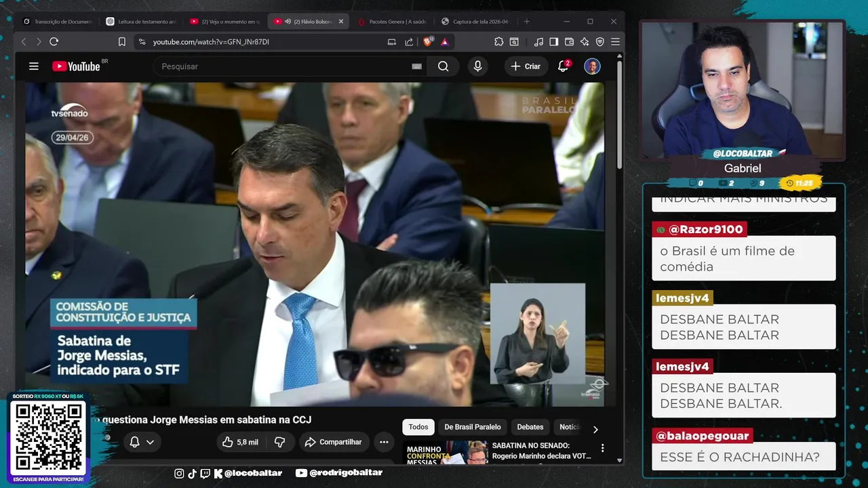The height and width of the screenshot is (488, 868).
Task: Open a new browser tab
Action: coord(527,22)
